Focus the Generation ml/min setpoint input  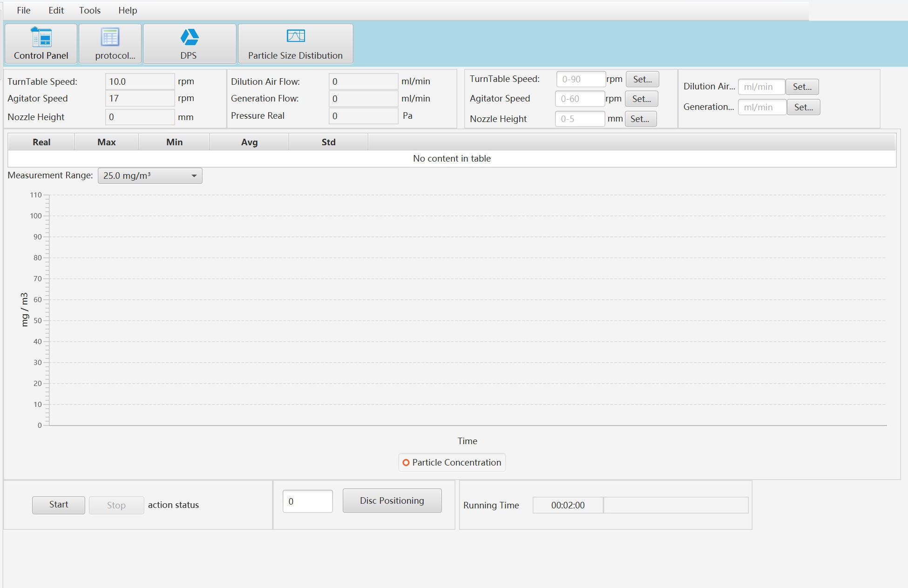(762, 107)
